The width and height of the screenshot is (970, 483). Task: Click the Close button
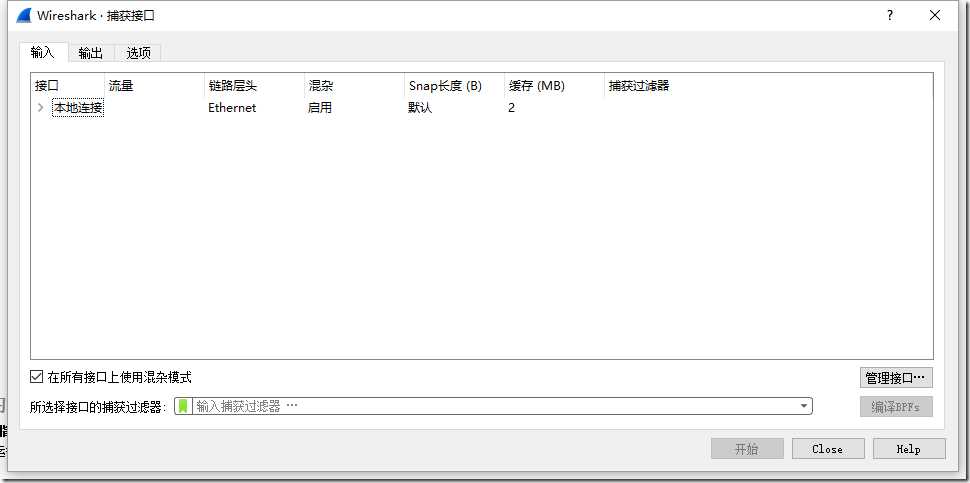tap(828, 449)
